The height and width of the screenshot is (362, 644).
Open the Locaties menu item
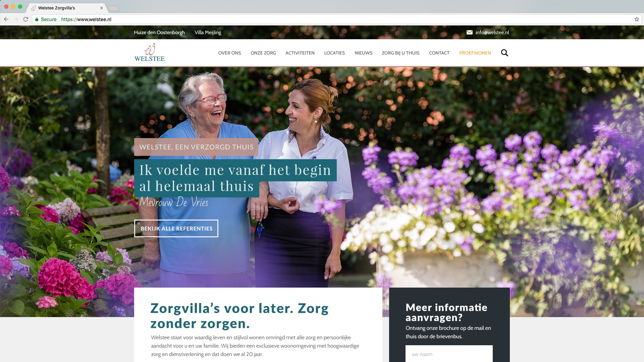tap(334, 53)
